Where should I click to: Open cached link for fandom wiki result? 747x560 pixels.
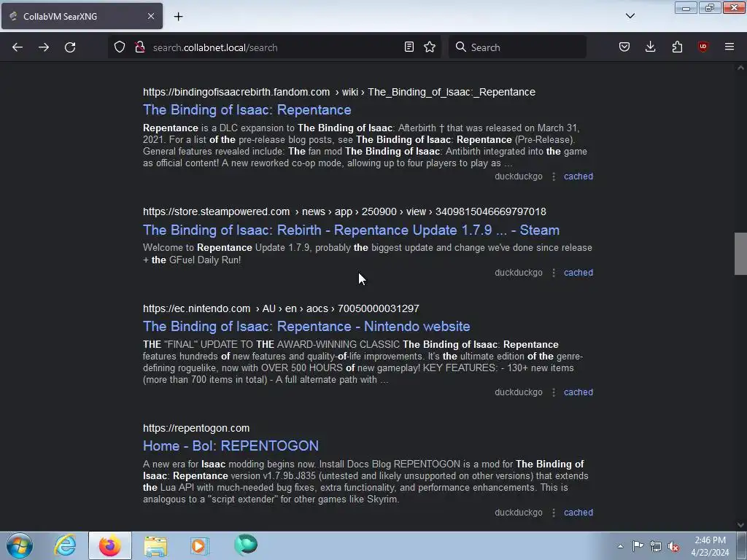click(578, 176)
